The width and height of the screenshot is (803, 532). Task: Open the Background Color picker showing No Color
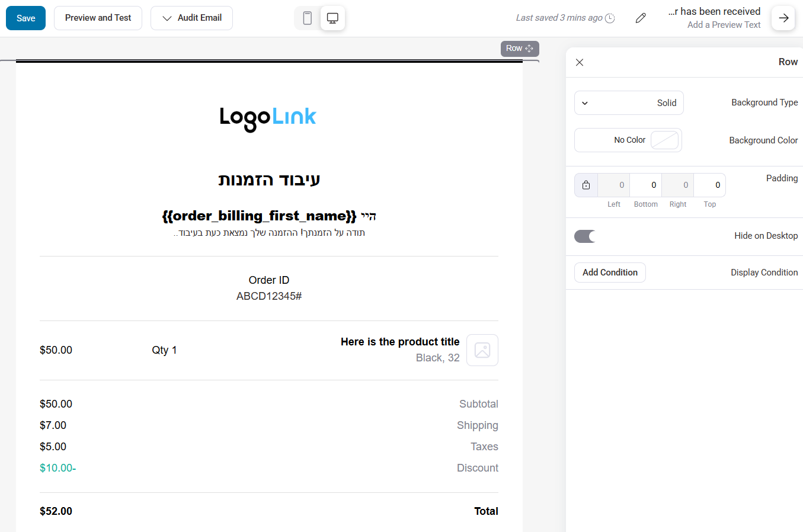point(628,140)
